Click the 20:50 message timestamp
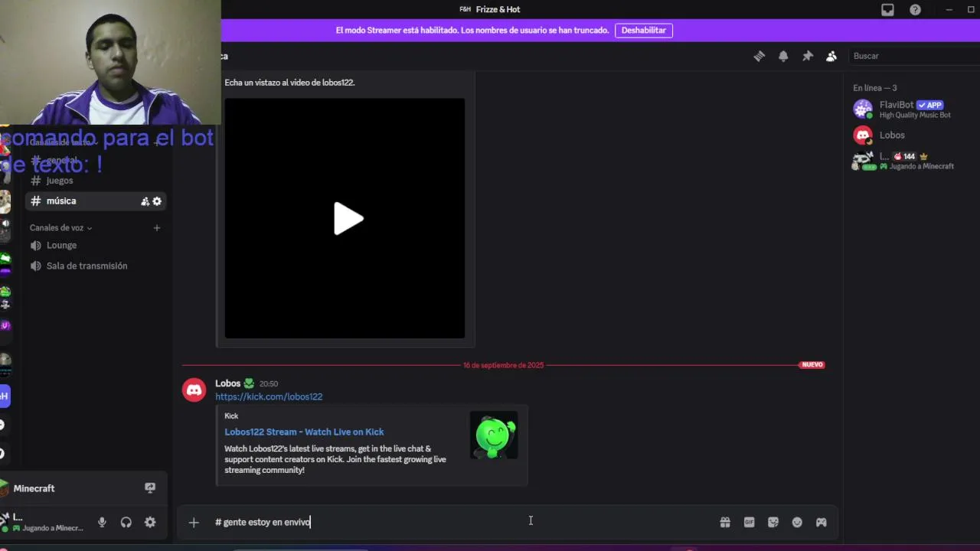The width and height of the screenshot is (980, 551). click(x=268, y=384)
